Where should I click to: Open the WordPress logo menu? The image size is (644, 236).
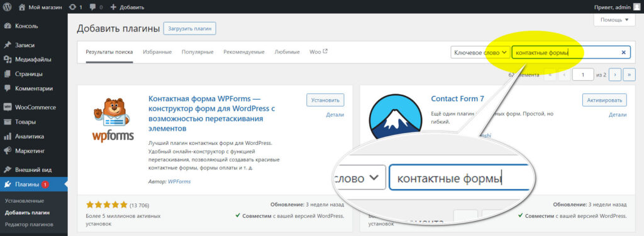8,7
